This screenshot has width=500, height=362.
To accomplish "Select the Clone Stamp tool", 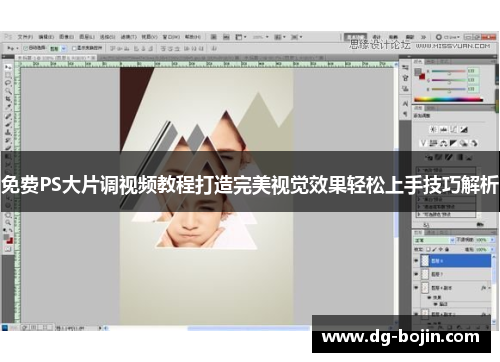I will [8, 132].
